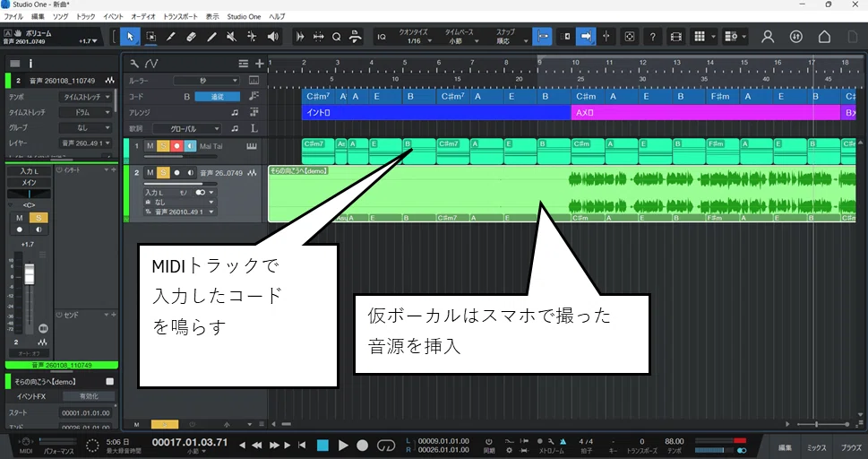The image size is (868, 459).
Task: Click the メイン output button in inspector
Action: tap(29, 182)
